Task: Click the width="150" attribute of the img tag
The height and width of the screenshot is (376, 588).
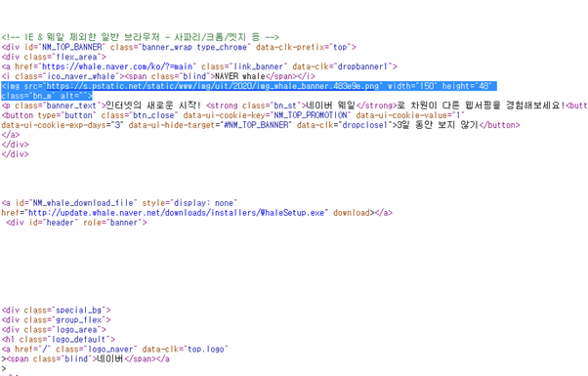Action: pyautogui.click(x=412, y=86)
